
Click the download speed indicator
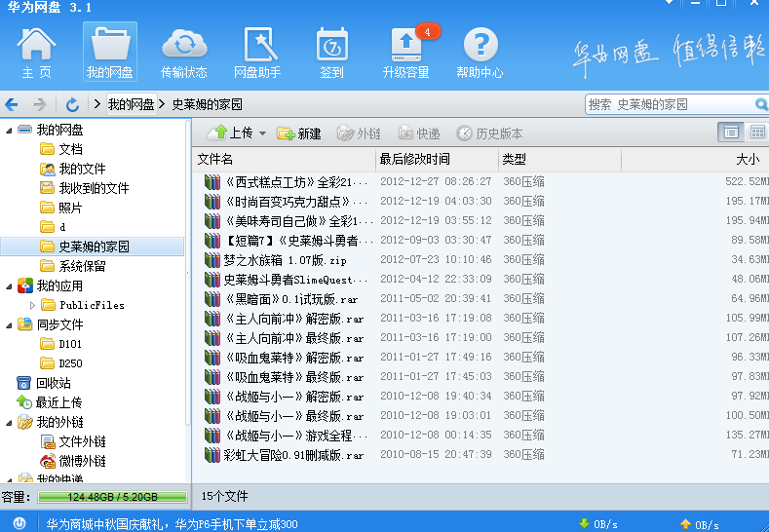tap(597, 524)
